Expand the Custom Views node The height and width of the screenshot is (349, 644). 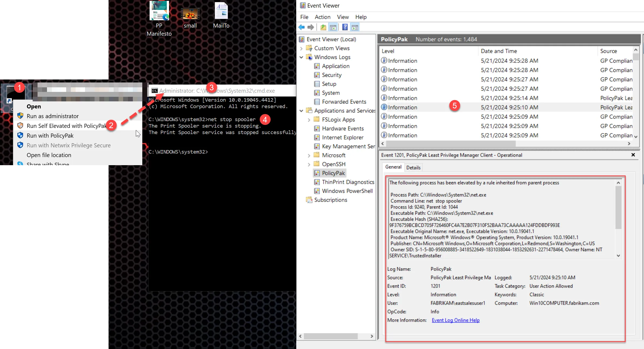click(x=301, y=48)
